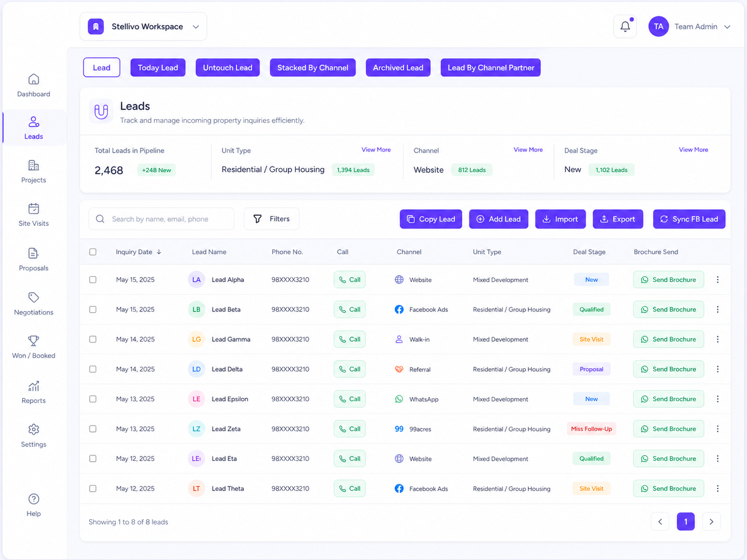This screenshot has height=560, width=747.
Task: Select checkbox for Lead Alpha row
Action: point(93,279)
